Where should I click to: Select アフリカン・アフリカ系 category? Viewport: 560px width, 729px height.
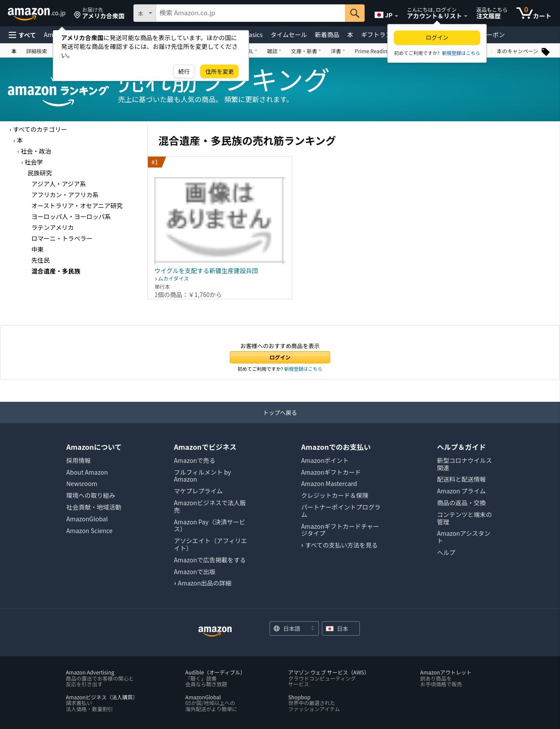65,195
